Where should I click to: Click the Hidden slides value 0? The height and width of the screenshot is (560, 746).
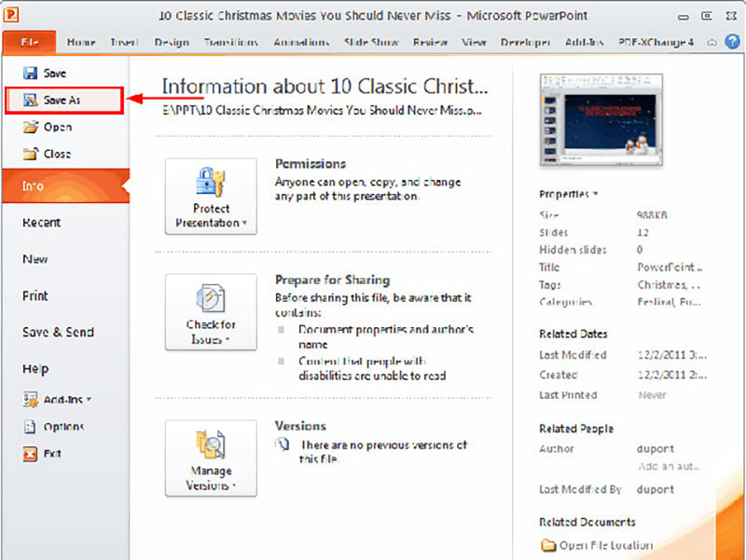pos(640,250)
